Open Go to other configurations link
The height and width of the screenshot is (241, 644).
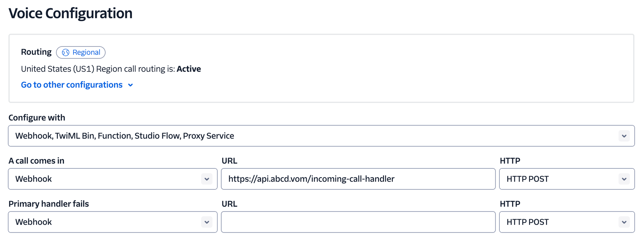tap(72, 85)
